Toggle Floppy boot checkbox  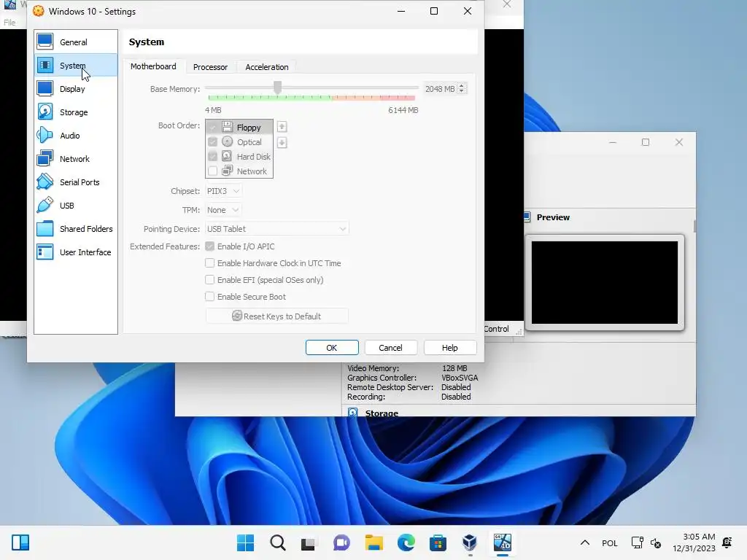212,127
